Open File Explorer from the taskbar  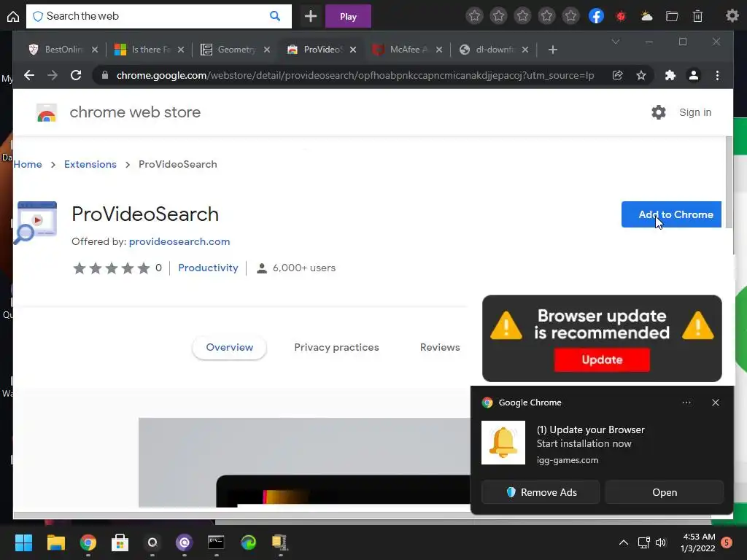(x=55, y=542)
